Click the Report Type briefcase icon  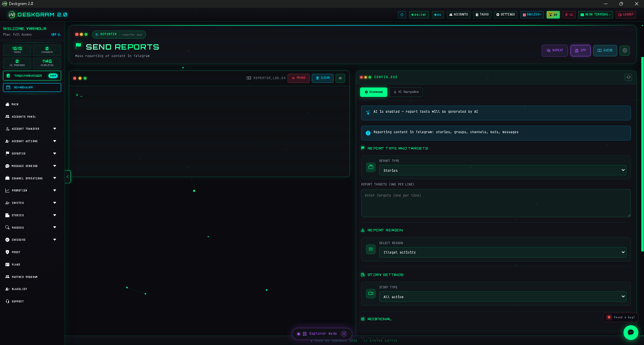coord(371,167)
